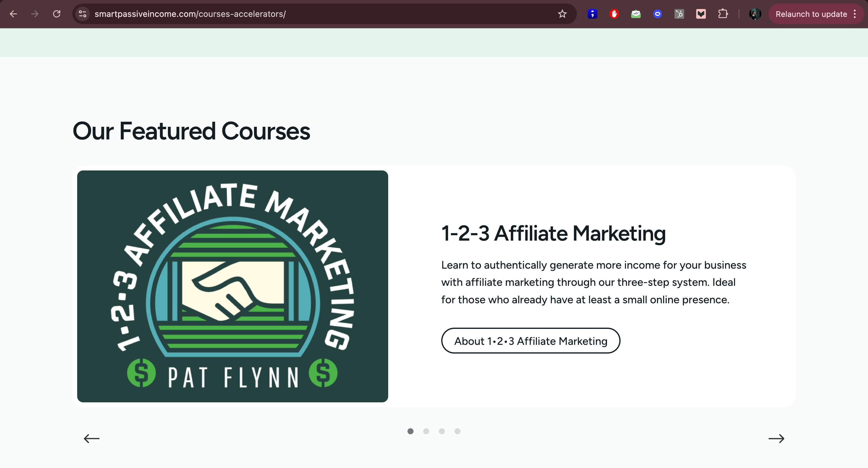Open the HubSpot extension icon
Viewport: 868px width, 468px height.
[679, 14]
